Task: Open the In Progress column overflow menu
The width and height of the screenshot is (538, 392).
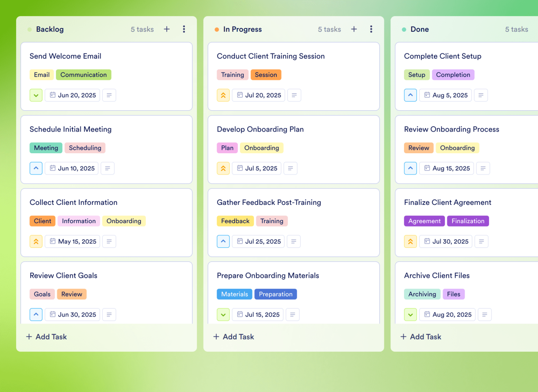Action: 371,29
